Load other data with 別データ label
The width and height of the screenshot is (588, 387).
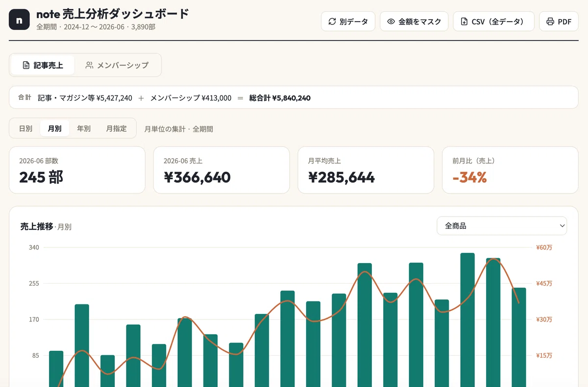[x=354, y=22]
